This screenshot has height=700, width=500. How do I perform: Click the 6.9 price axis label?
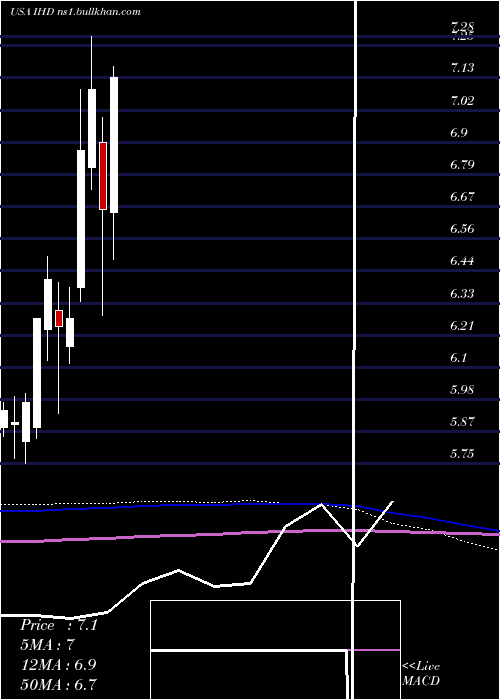click(x=459, y=133)
